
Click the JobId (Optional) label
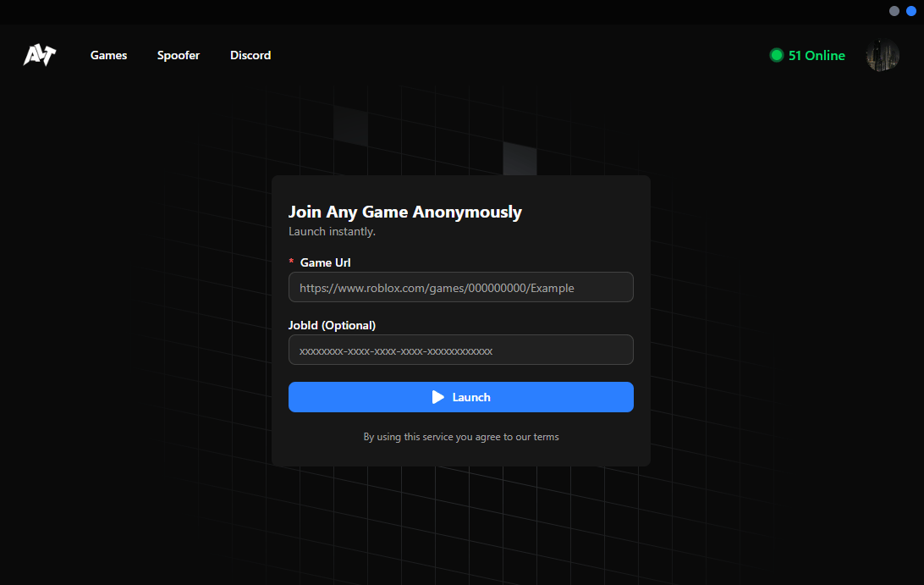click(332, 325)
